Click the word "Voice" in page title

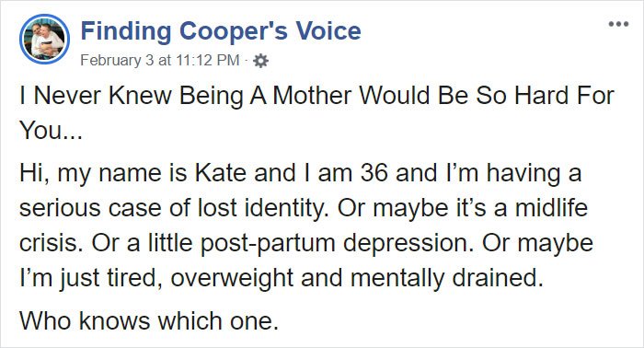point(328,30)
